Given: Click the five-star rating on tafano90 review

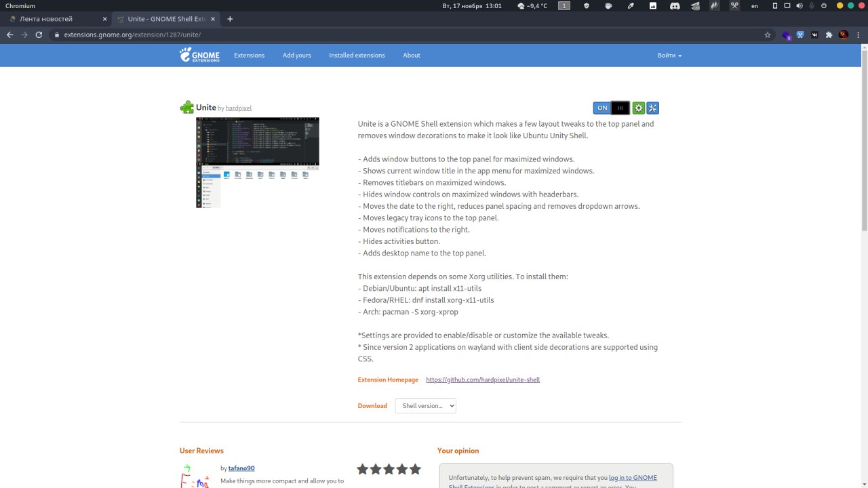Looking at the screenshot, I should click(x=389, y=469).
